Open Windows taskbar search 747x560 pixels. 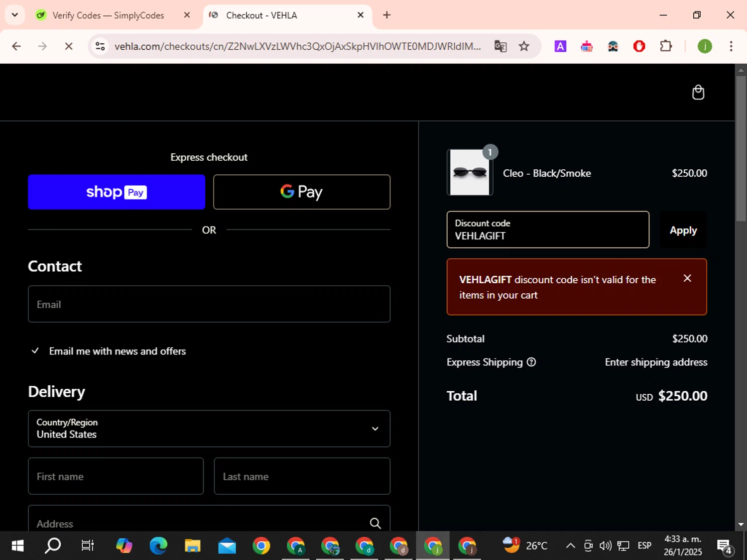point(53,546)
